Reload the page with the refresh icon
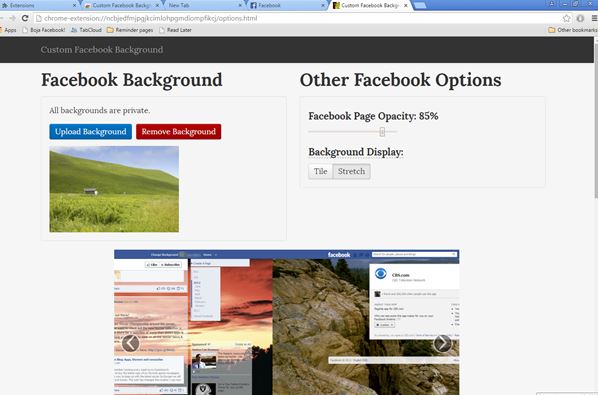Screen dimensions: 598x395 click(x=25, y=18)
